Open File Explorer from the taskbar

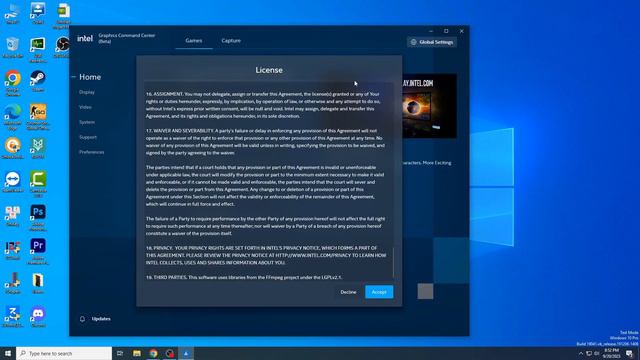pos(137,353)
